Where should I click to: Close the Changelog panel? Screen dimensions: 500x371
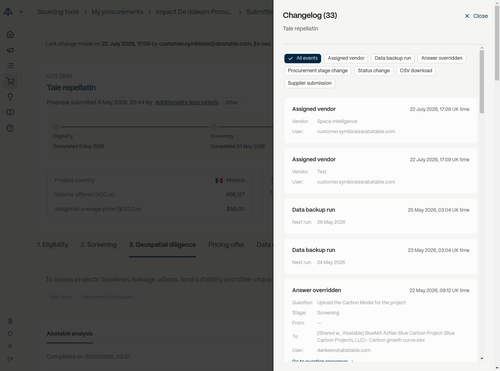(x=476, y=16)
